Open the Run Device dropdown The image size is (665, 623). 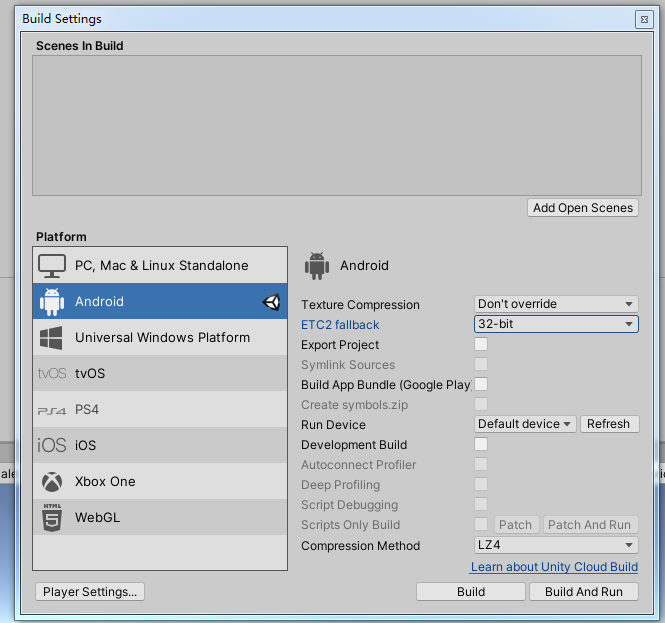525,424
